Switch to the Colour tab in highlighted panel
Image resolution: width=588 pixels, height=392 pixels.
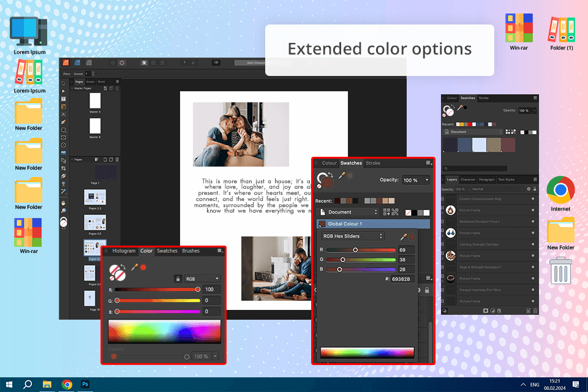(x=330, y=163)
